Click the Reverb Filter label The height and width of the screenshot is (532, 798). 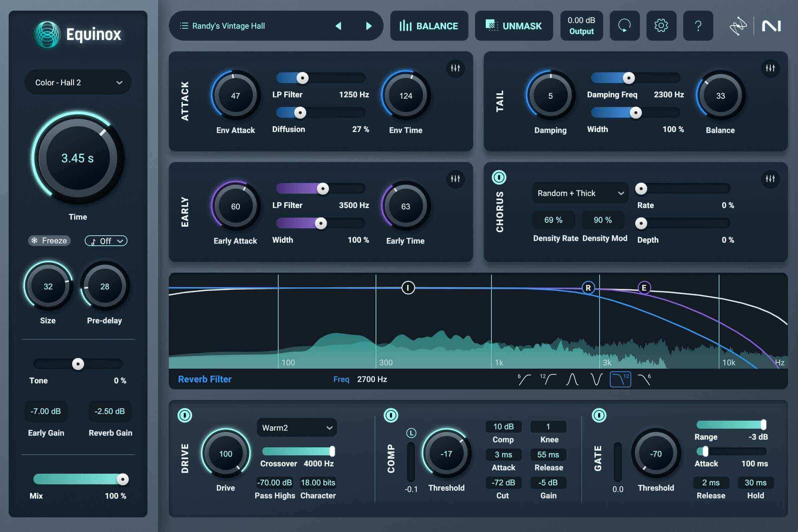[x=205, y=379]
